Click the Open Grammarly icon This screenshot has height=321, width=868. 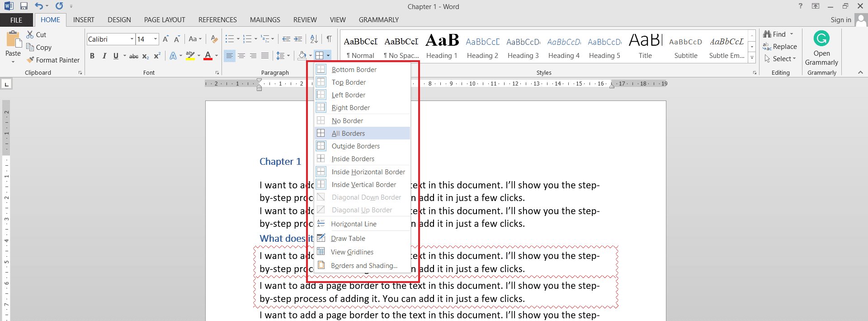pyautogui.click(x=821, y=38)
